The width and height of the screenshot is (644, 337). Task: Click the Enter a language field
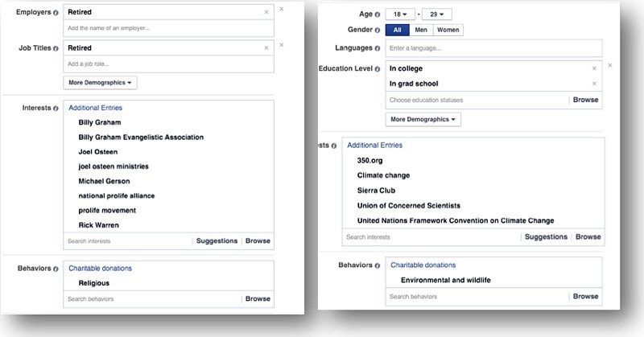(493, 48)
